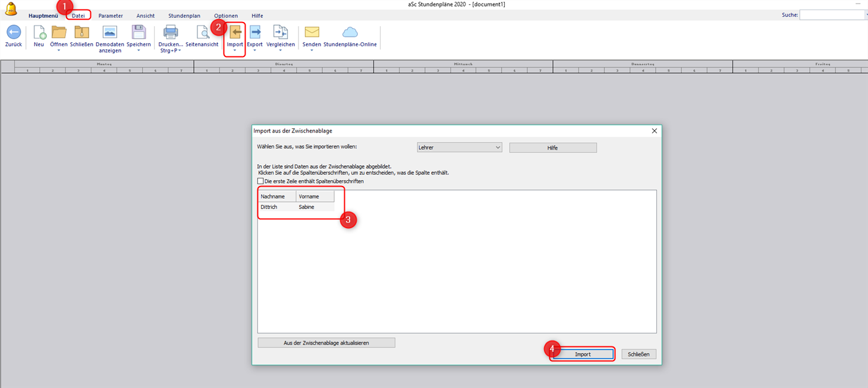Viewport: 868px width, 388px height.
Task: Open the Parameter menu tab
Action: tap(111, 16)
